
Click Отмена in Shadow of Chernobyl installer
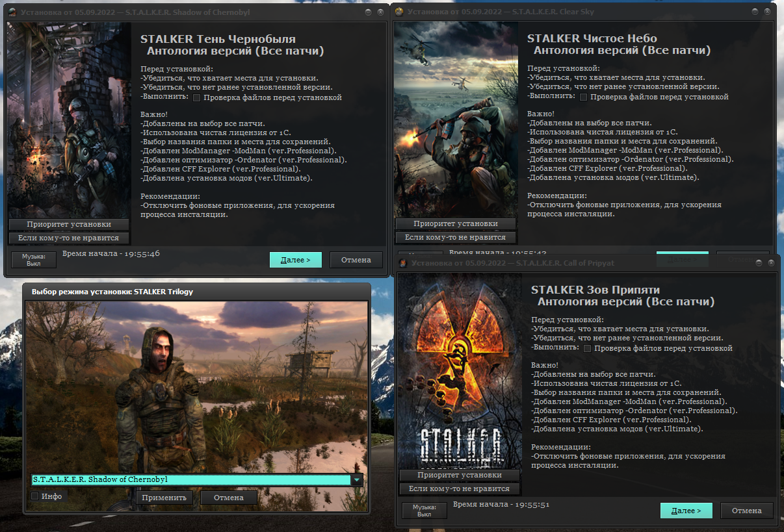coord(356,260)
